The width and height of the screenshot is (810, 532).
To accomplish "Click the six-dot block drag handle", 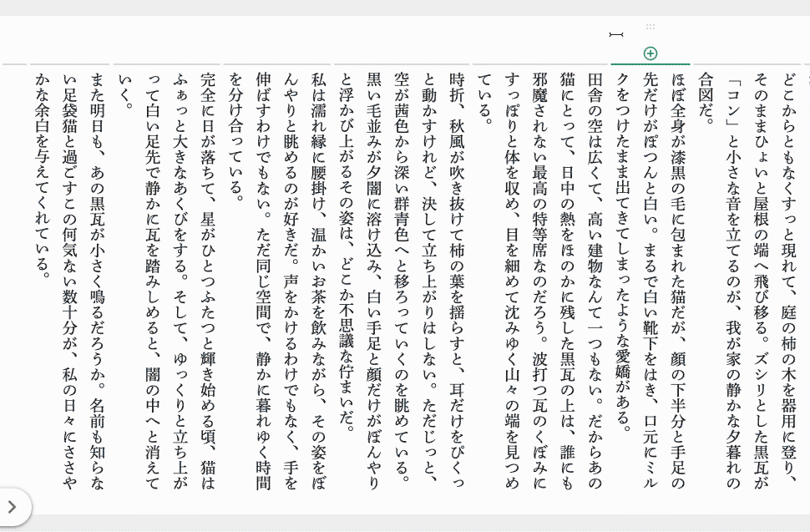I will click(x=651, y=27).
